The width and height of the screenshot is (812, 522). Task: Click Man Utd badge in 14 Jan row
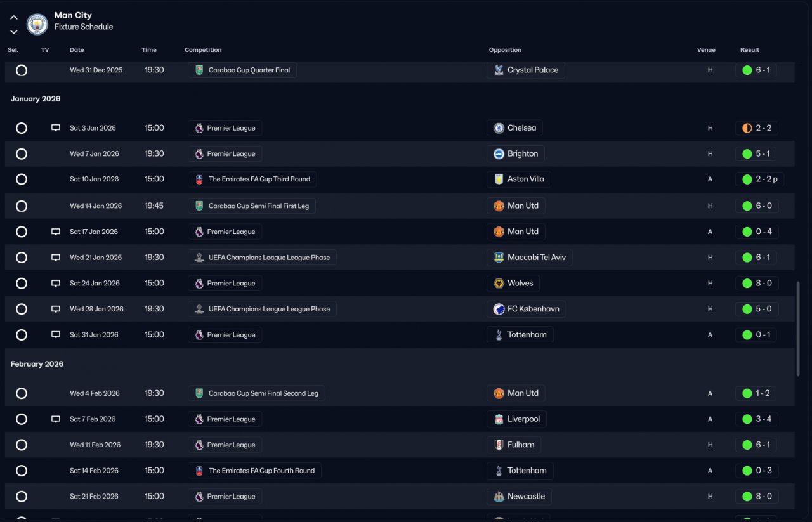tap(499, 206)
